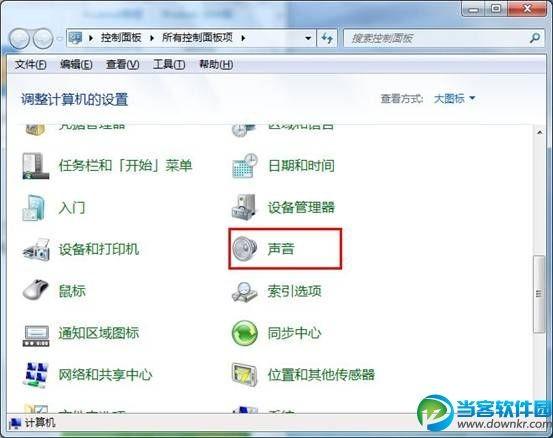Expand the arrow after 控制面板 breadcrumb
Image resolution: width=553 pixels, height=438 pixels.
pyautogui.click(x=152, y=38)
